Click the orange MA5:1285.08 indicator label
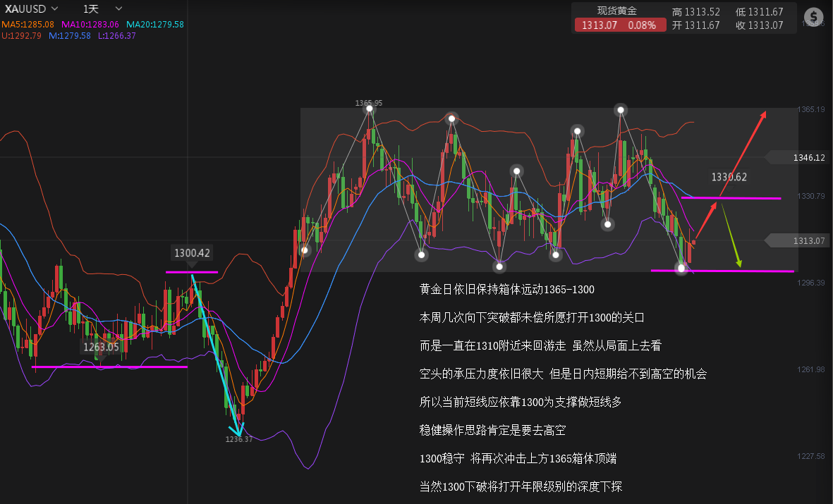833x504 pixels. pos(28,24)
